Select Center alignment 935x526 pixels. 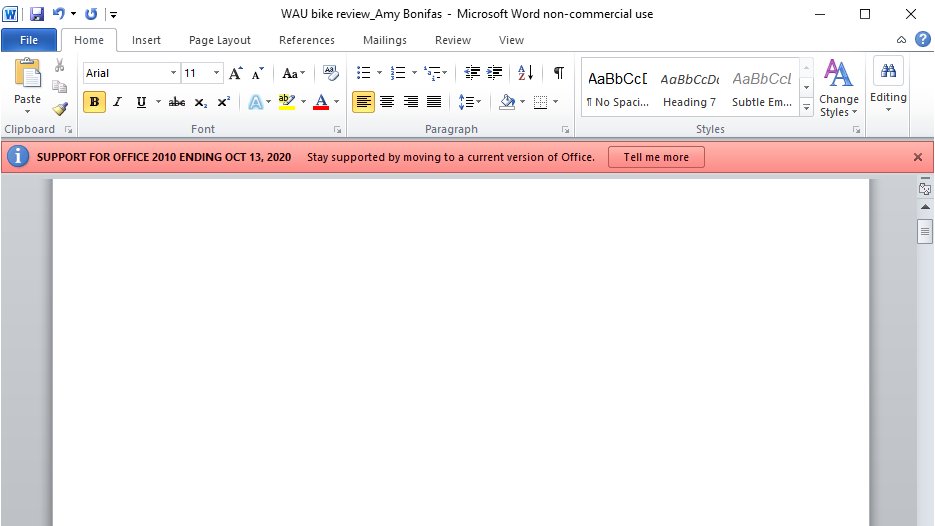[x=387, y=102]
